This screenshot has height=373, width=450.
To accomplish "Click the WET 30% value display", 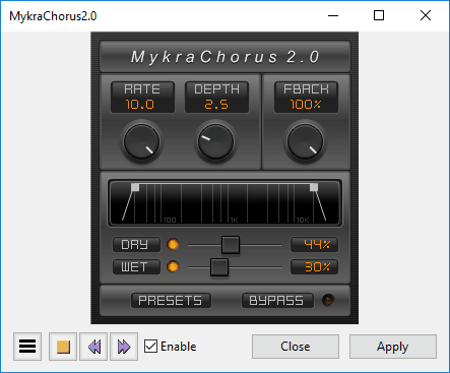I will pyautogui.click(x=314, y=267).
